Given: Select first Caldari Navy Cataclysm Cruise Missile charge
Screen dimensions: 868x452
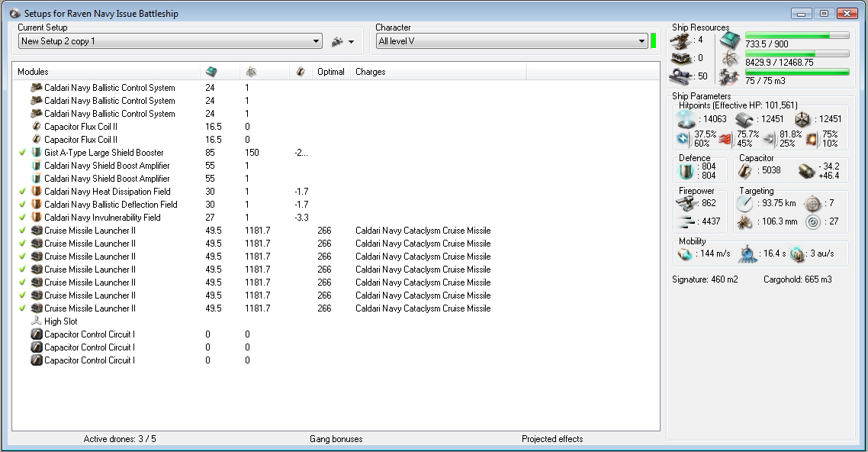Looking at the screenshot, I should [423, 231].
